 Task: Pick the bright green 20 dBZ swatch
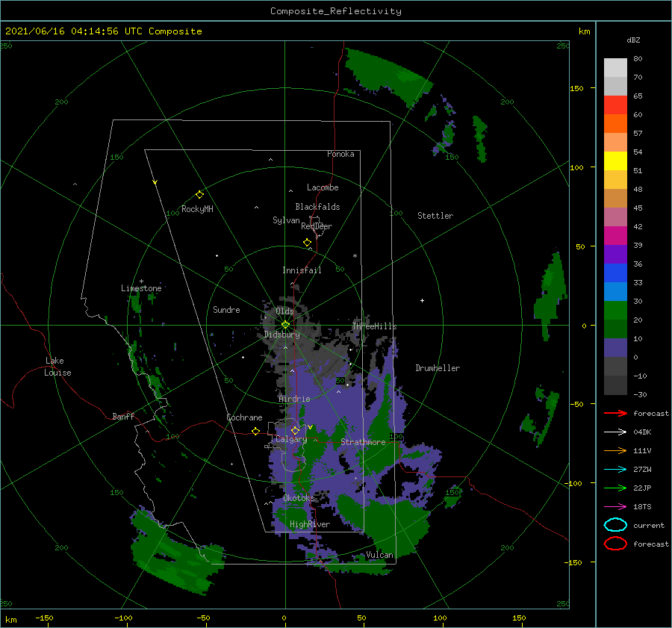pos(615,310)
